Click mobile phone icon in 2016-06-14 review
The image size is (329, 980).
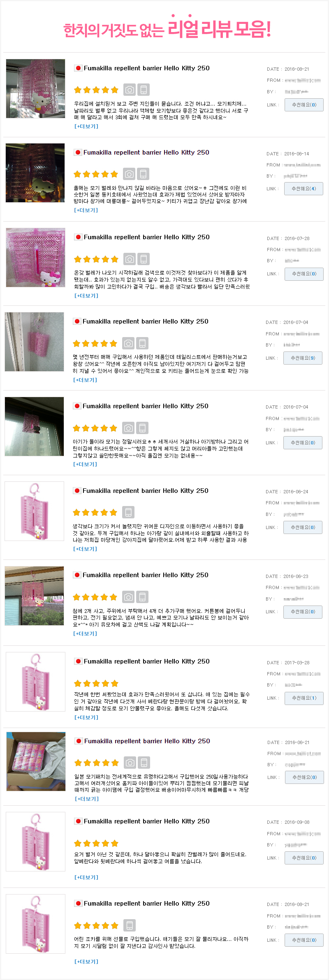pyautogui.click(x=143, y=174)
